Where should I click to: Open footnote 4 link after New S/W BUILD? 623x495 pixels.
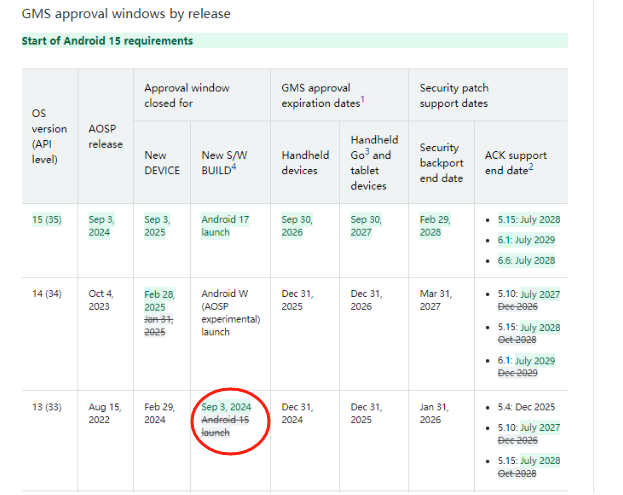click(x=234, y=167)
